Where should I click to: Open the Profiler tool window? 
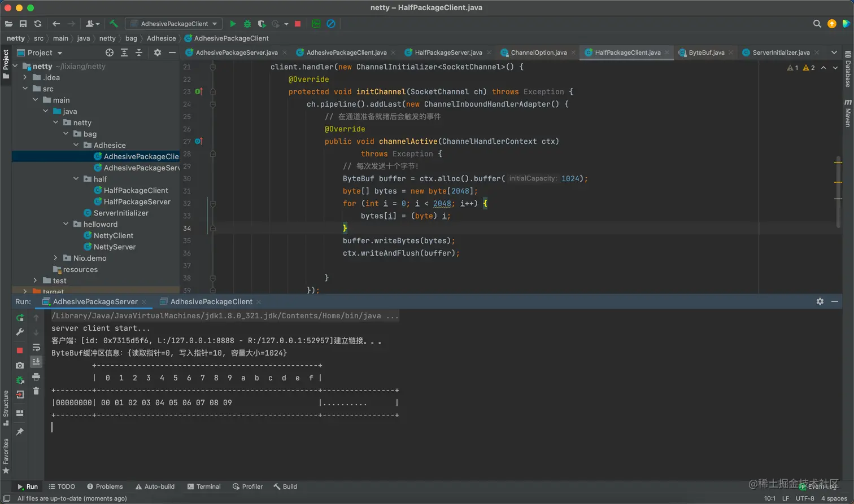click(247, 487)
